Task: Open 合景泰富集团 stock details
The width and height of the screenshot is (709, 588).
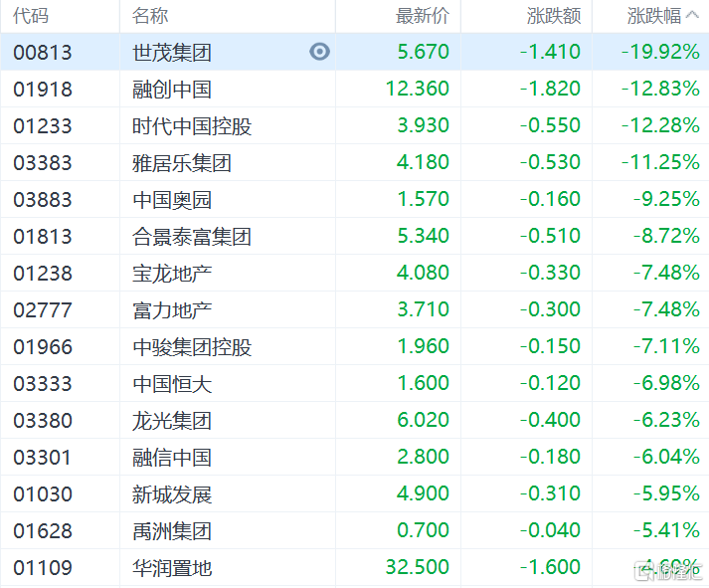Action: (x=192, y=237)
